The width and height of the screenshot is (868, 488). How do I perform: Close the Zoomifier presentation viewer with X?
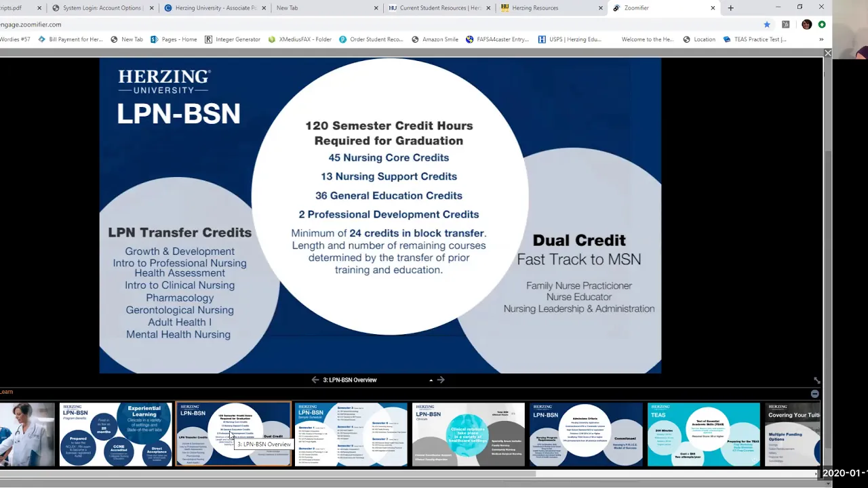(x=827, y=53)
